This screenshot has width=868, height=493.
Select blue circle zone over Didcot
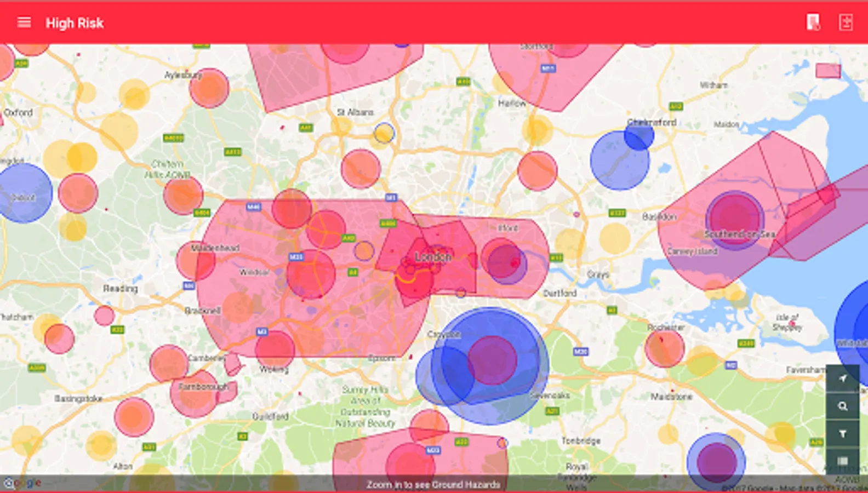point(24,193)
